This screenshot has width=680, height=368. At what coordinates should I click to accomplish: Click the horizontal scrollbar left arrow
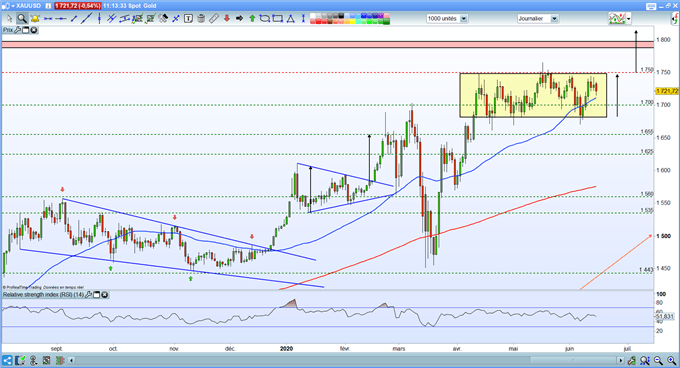[72, 360]
